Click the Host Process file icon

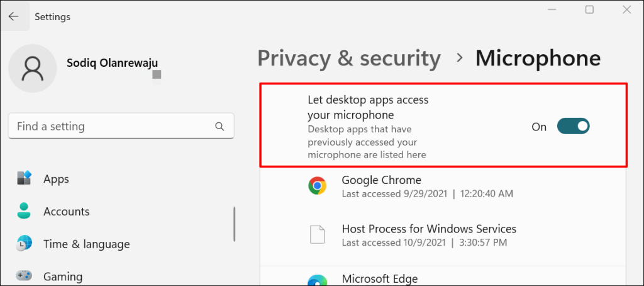coord(317,235)
